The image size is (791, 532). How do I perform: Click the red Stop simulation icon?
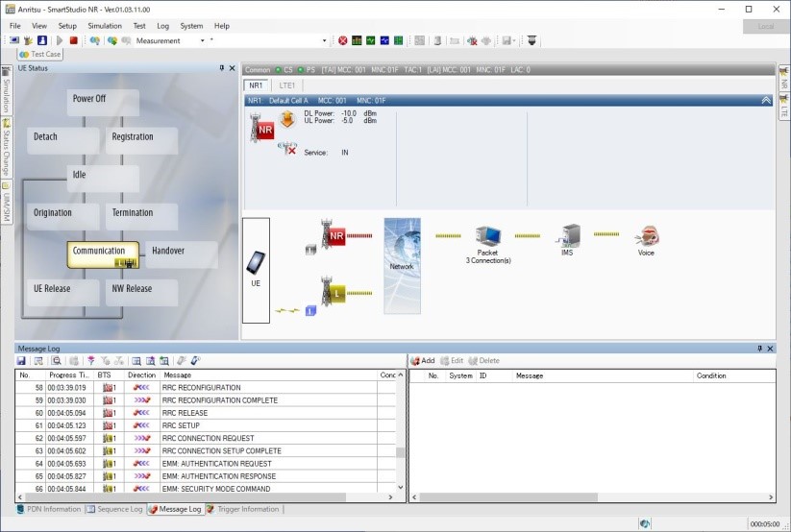point(73,41)
